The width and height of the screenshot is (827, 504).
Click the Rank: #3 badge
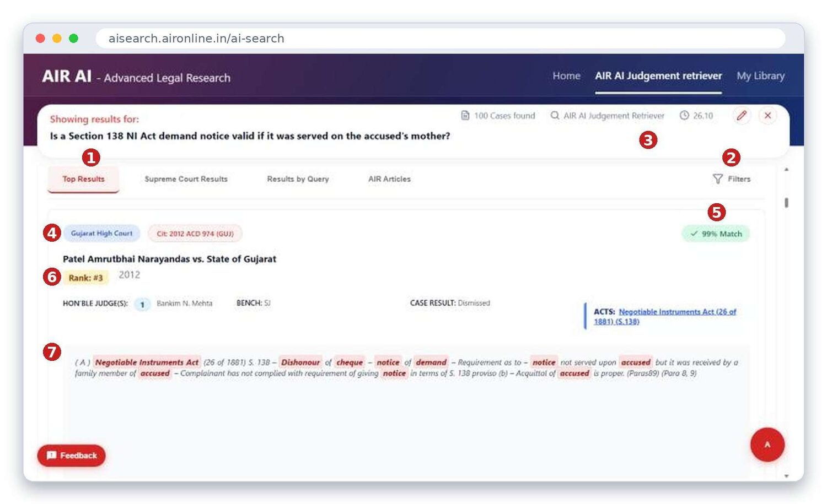tap(85, 278)
